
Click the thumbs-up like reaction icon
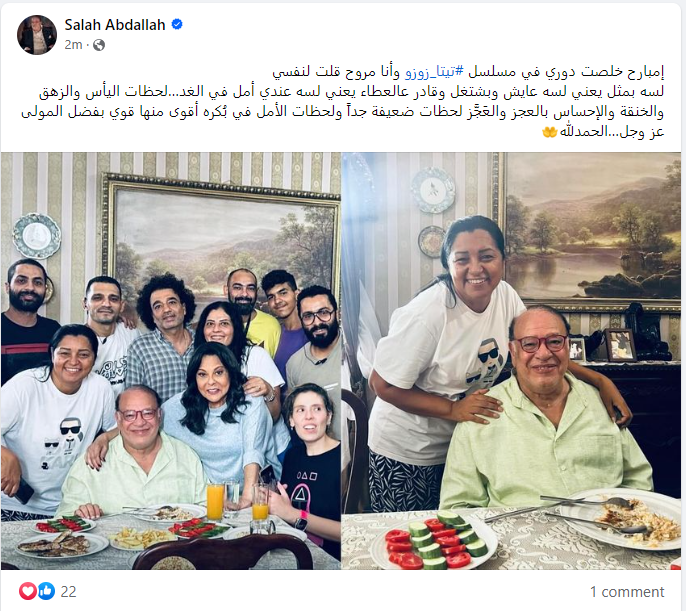(x=46, y=591)
